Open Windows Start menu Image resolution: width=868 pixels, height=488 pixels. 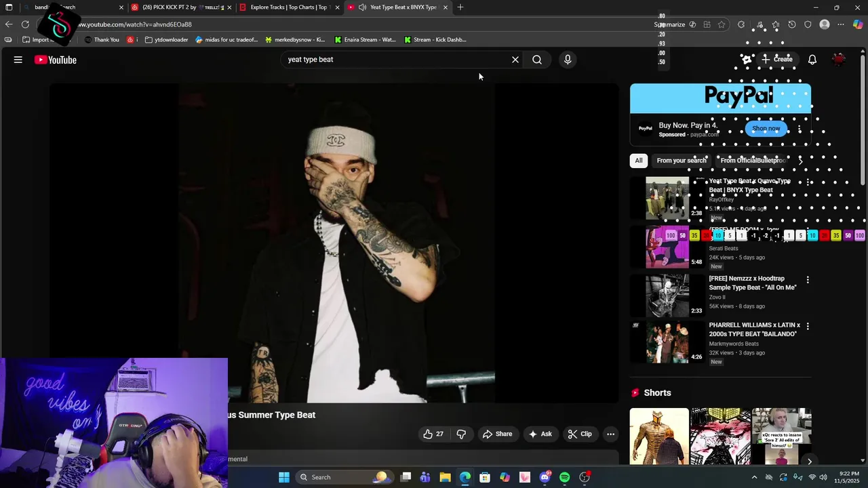[283, 477]
